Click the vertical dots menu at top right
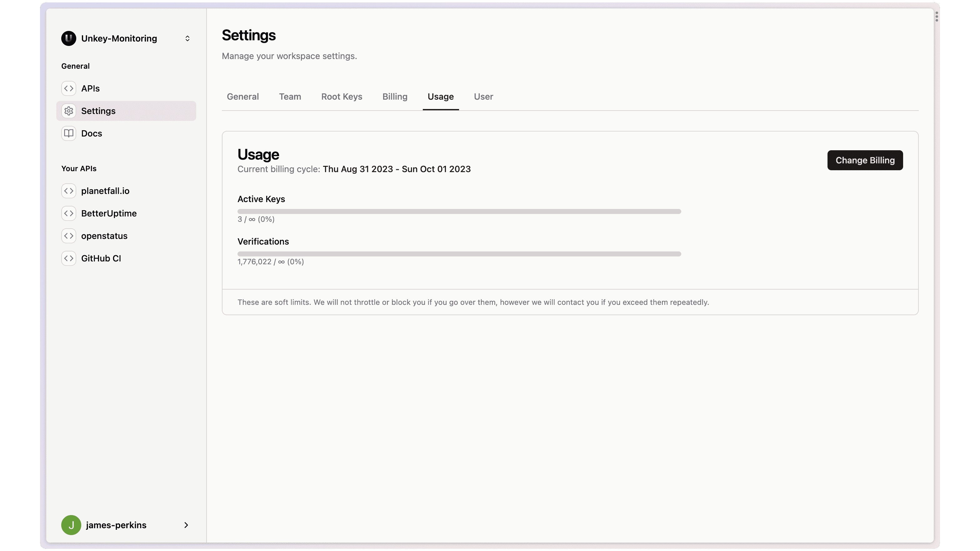Viewport: 980px width, 551px height. pos(936,16)
